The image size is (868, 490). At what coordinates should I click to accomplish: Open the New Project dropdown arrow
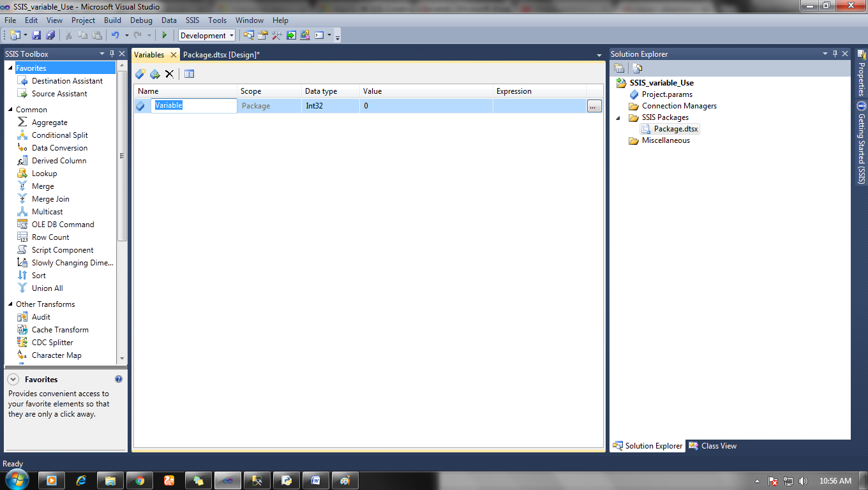click(x=25, y=35)
